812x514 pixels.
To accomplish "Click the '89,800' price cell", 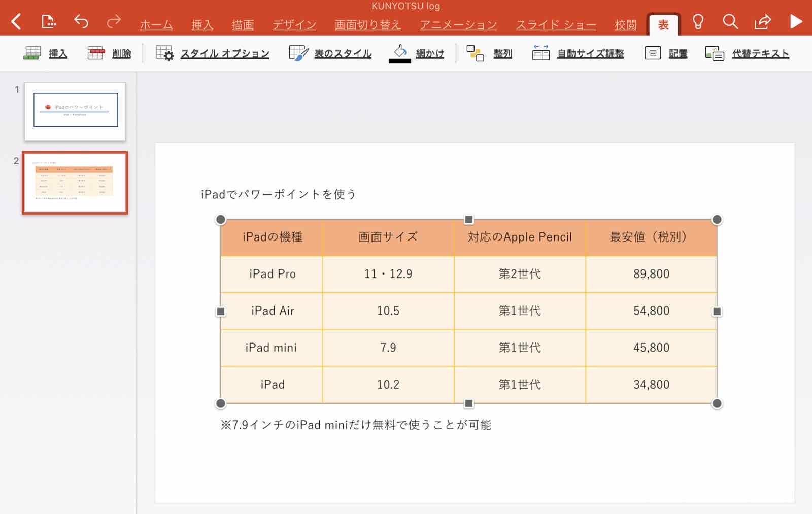I will point(651,274).
